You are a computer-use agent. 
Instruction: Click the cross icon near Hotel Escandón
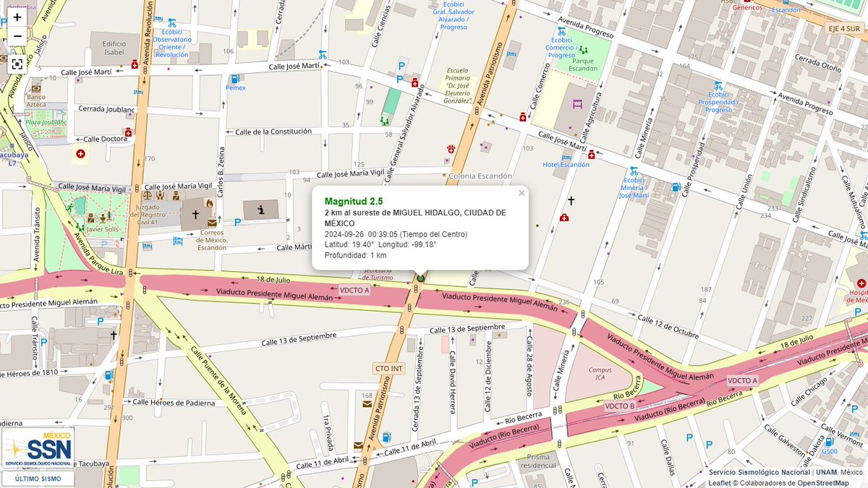[x=571, y=200]
